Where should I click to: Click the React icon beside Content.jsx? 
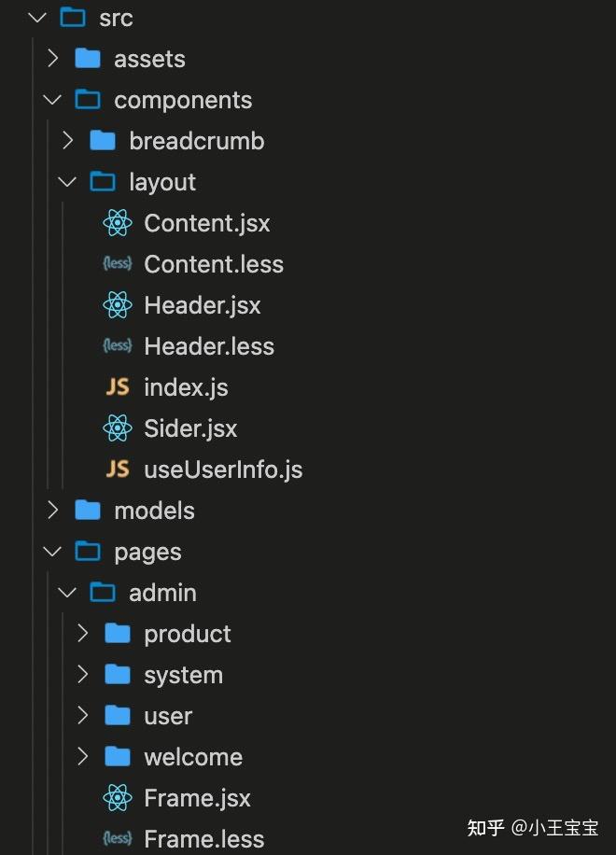[118, 223]
